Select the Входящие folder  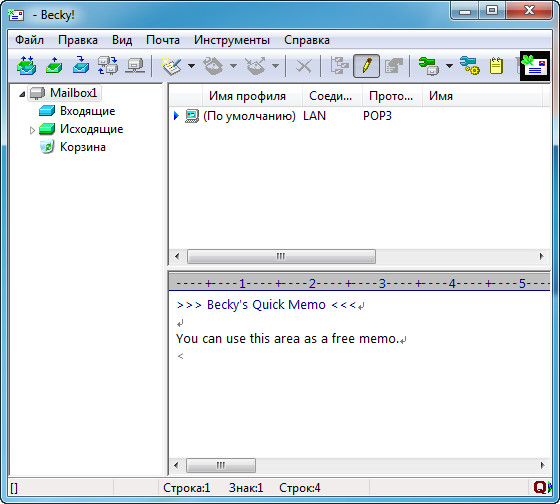tap(88, 111)
